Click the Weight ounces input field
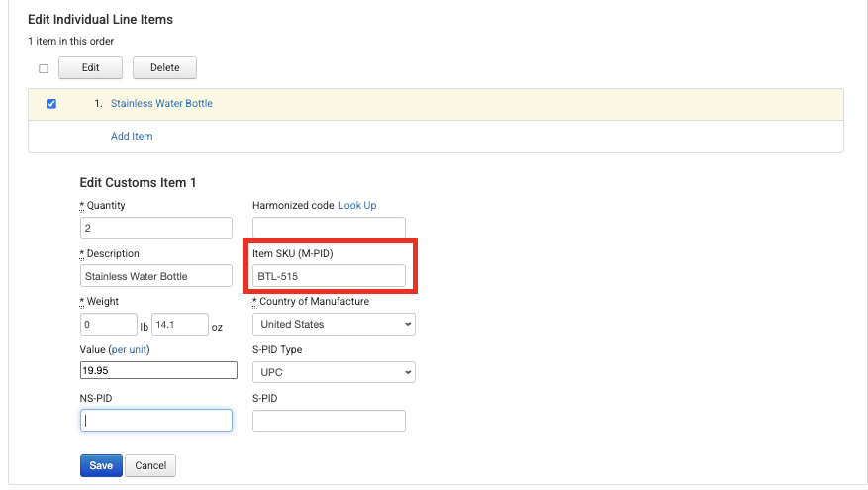This screenshot has height=490, width=868. coord(180,325)
